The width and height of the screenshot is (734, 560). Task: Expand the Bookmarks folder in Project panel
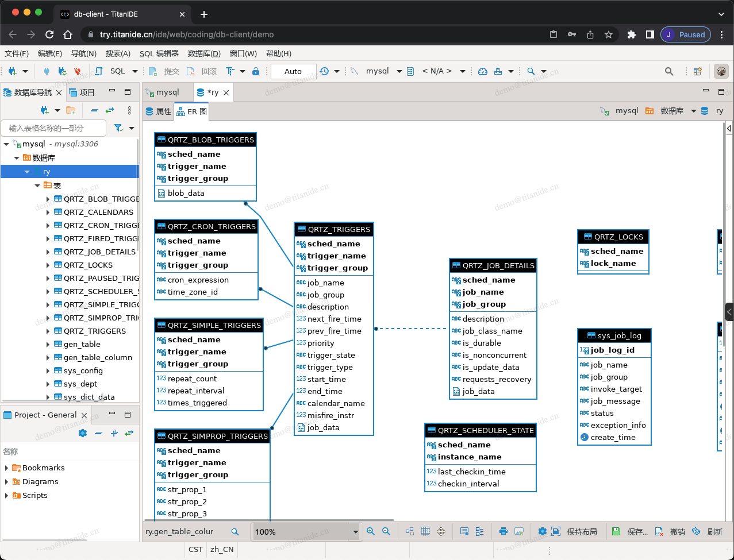[7, 468]
